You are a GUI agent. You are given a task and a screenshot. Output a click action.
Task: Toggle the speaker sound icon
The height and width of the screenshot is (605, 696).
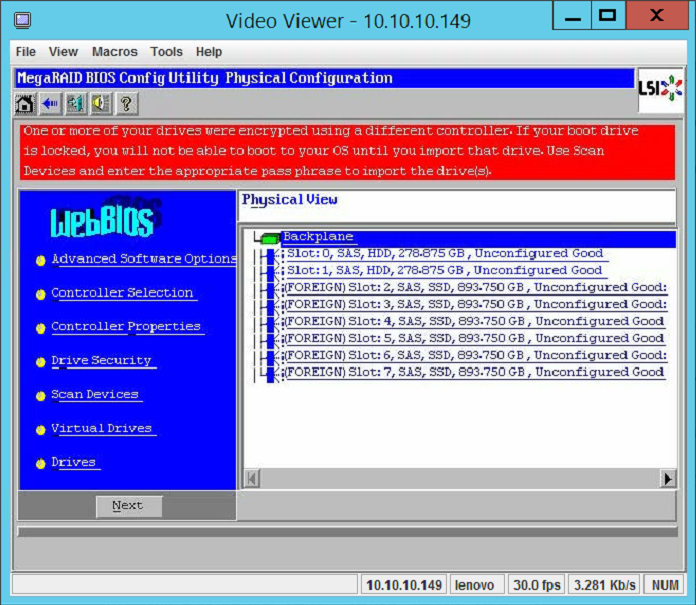[101, 103]
